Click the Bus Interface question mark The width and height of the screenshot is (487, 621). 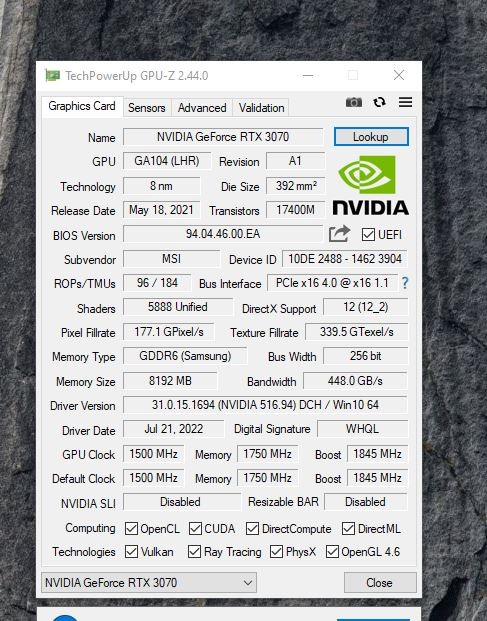[405, 283]
